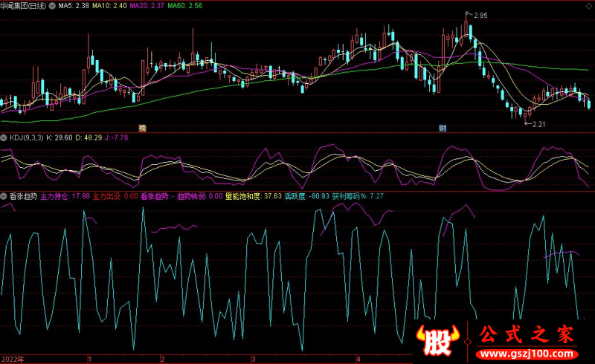Open the KDJ(9,3,3) parameter label
Viewport: 595px width, 364px height.
26,137
